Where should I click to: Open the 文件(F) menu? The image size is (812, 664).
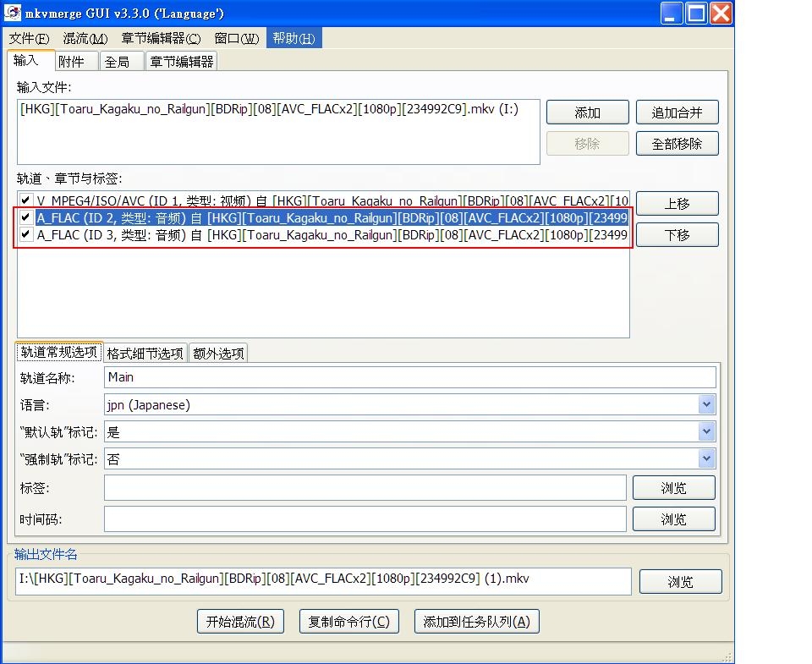(x=29, y=38)
